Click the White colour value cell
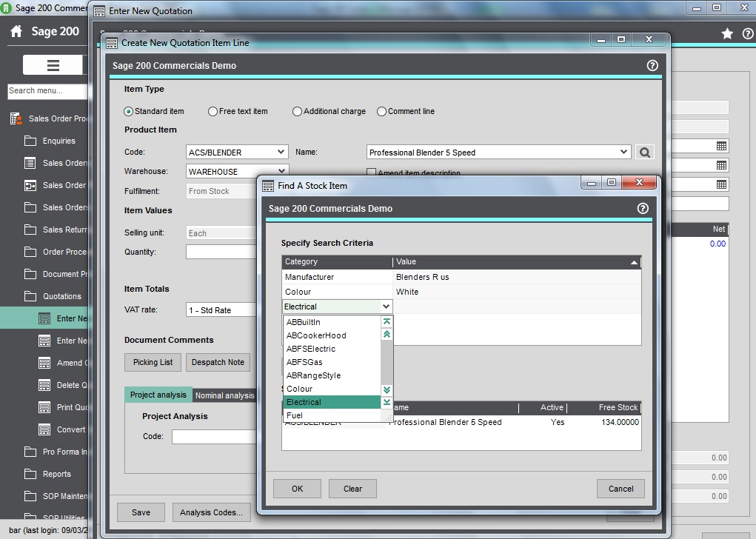Viewport: 756px width, 539px height. click(x=518, y=292)
